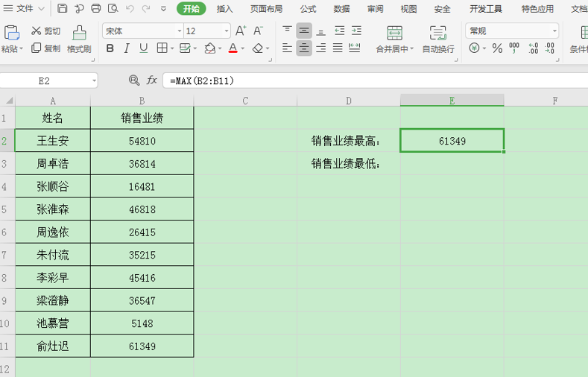Decrease indent icon

[x=340, y=31]
